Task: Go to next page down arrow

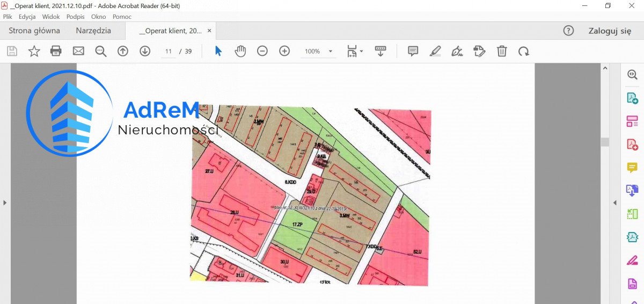Action: pos(145,51)
